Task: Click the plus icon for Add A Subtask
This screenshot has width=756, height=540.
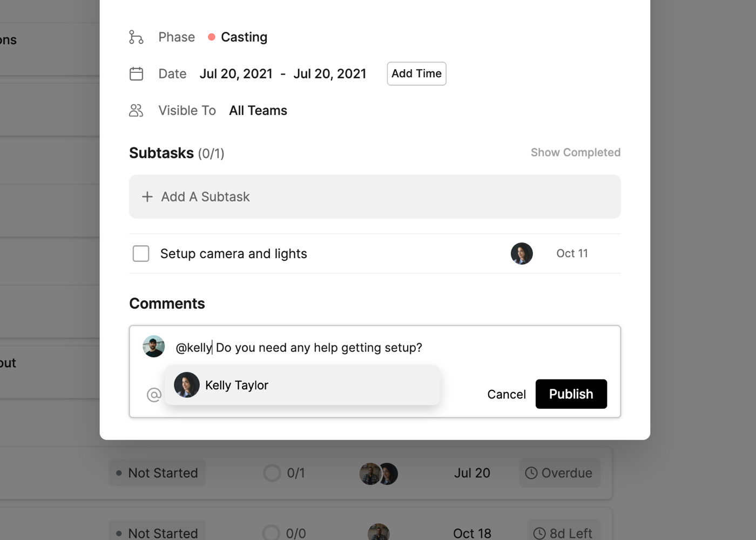Action: point(147,197)
